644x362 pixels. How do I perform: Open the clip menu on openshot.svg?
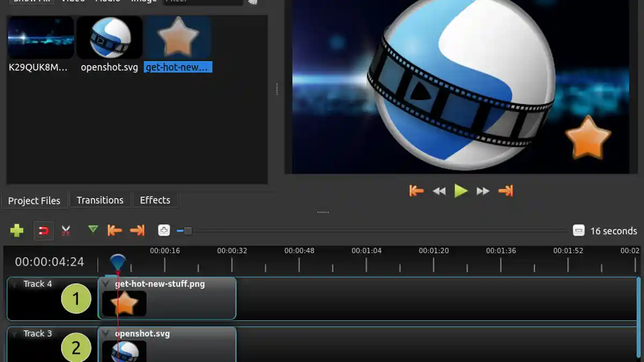(106, 334)
